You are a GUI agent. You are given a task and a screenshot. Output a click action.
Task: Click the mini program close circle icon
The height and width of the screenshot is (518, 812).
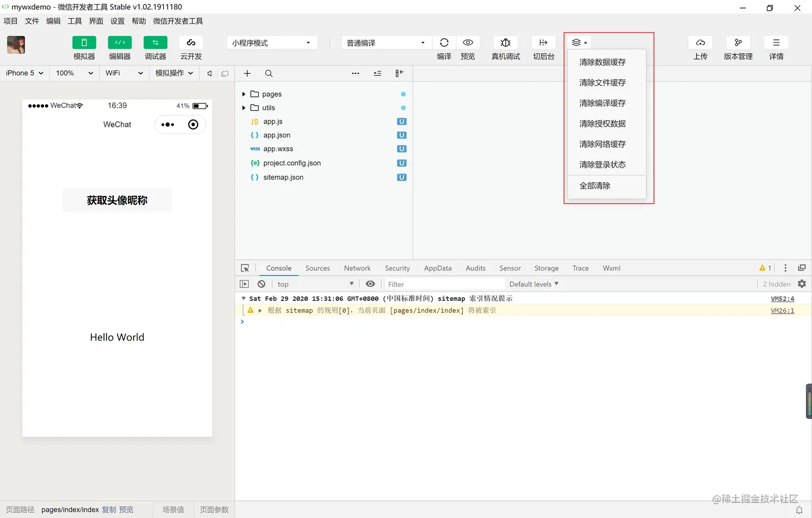193,125
